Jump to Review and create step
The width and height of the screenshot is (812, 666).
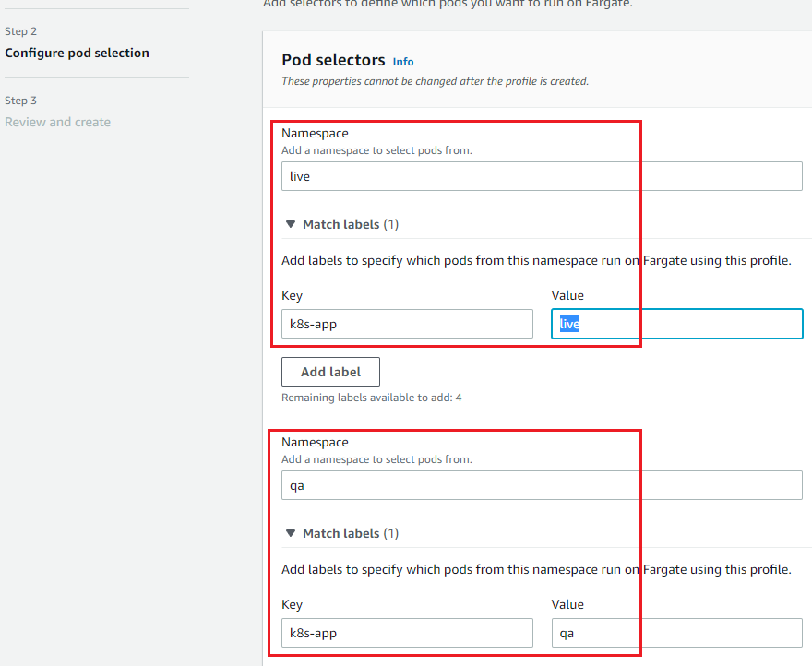(x=57, y=122)
